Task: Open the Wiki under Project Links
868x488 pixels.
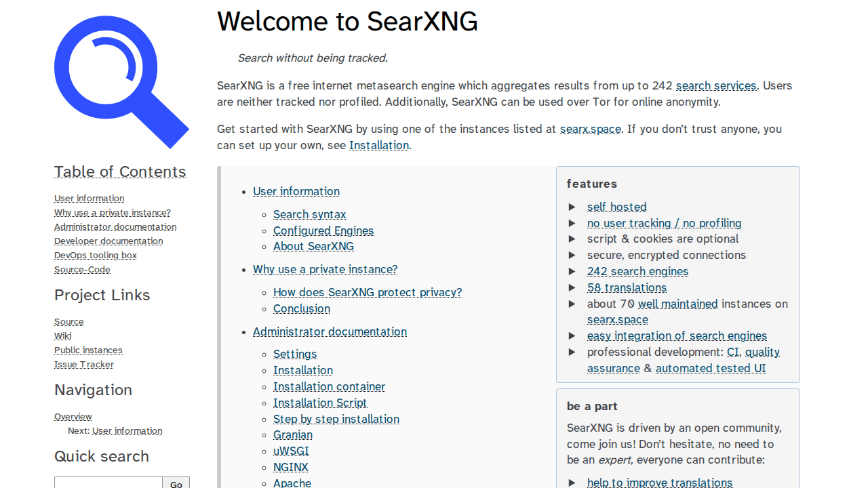Action: point(62,335)
